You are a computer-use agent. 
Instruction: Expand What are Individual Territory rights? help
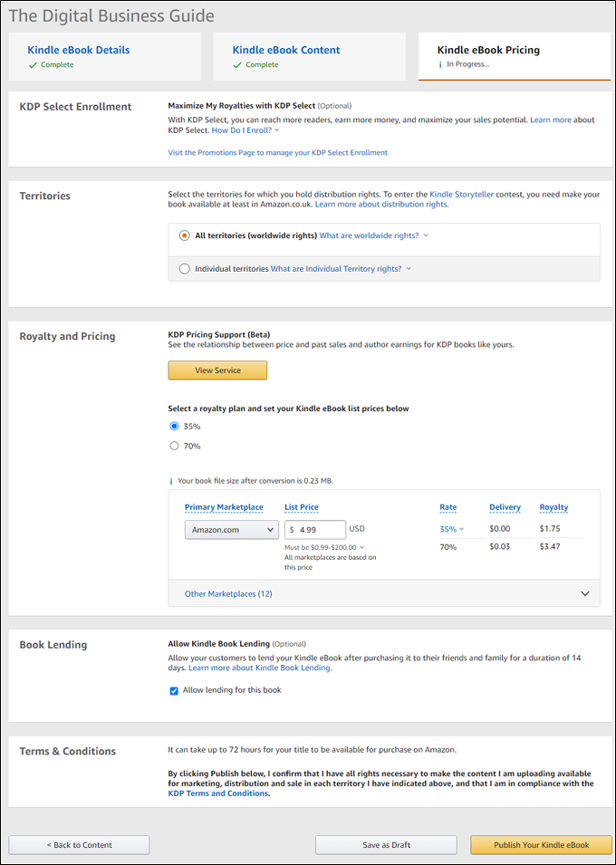[x=342, y=269]
